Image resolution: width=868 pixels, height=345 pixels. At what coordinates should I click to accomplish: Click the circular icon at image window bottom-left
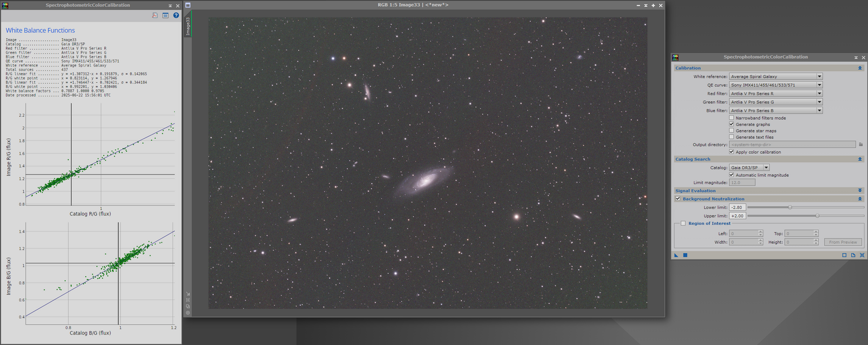[x=188, y=313]
